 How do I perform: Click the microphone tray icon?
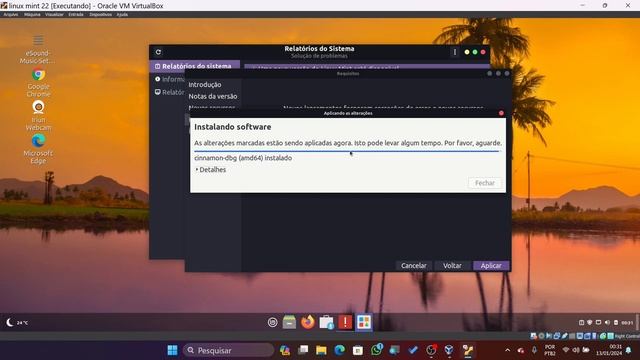(534, 350)
